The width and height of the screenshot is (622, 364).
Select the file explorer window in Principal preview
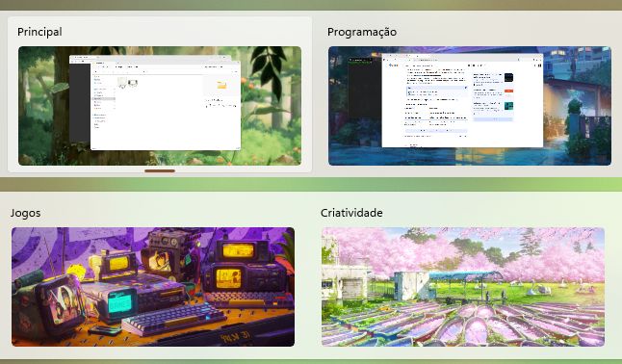click(166, 106)
